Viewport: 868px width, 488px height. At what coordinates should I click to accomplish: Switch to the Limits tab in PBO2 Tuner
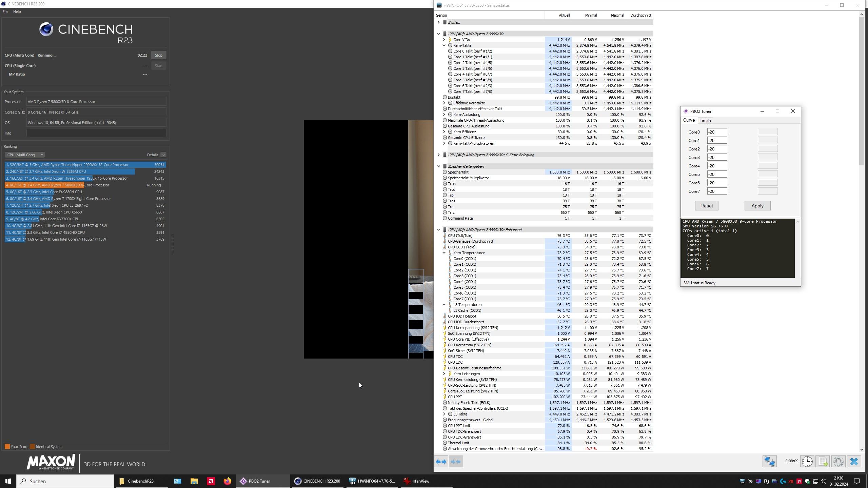(x=705, y=121)
